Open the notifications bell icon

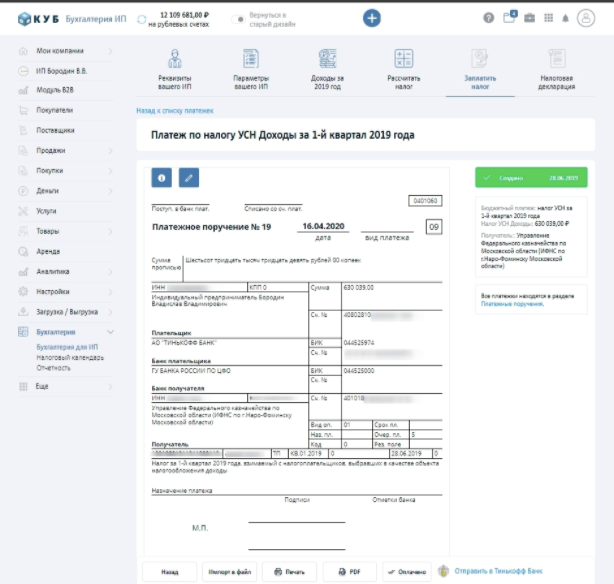565,18
